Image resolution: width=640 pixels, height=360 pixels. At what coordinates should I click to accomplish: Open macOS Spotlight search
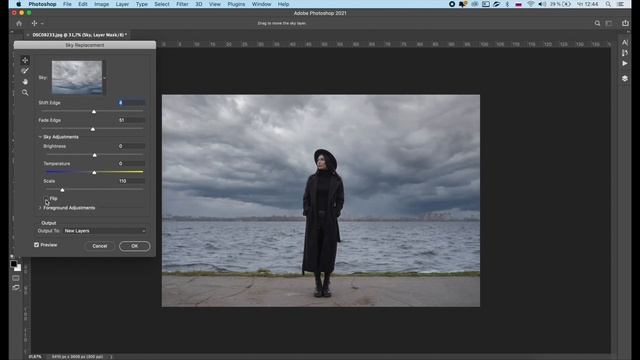click(x=608, y=4)
